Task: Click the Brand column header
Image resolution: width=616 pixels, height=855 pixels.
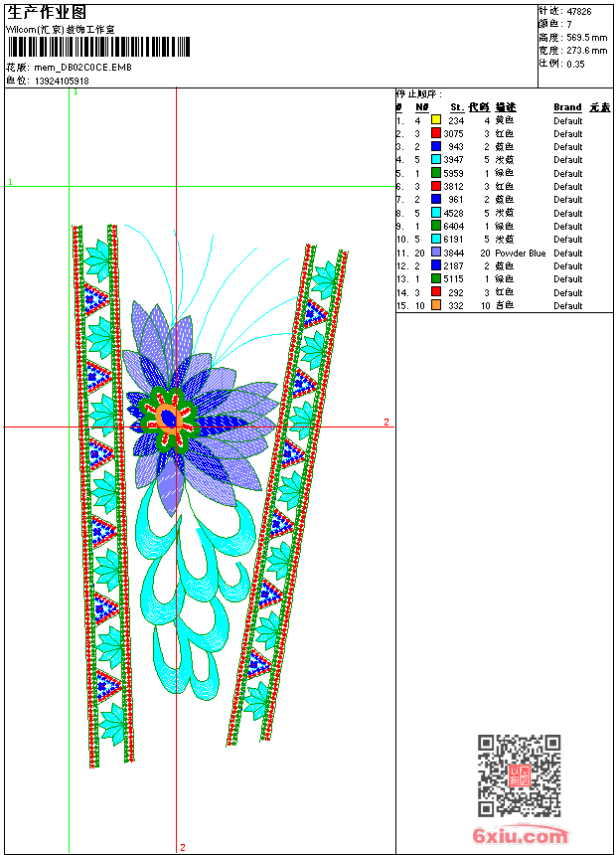Action: point(567,107)
